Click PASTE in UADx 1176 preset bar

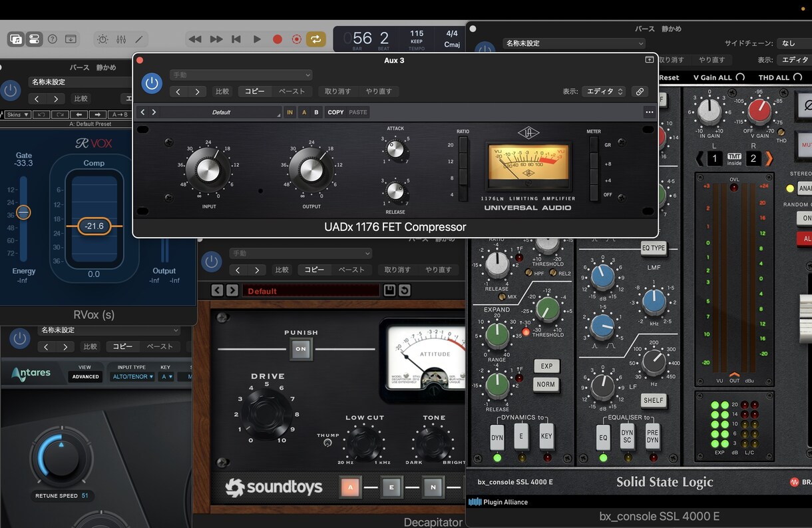pyautogui.click(x=358, y=113)
